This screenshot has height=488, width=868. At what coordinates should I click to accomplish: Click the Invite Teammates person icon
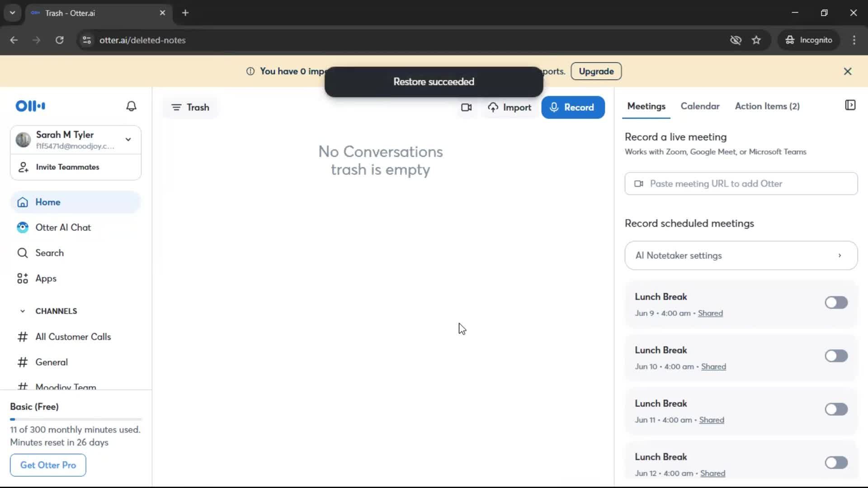pyautogui.click(x=23, y=167)
